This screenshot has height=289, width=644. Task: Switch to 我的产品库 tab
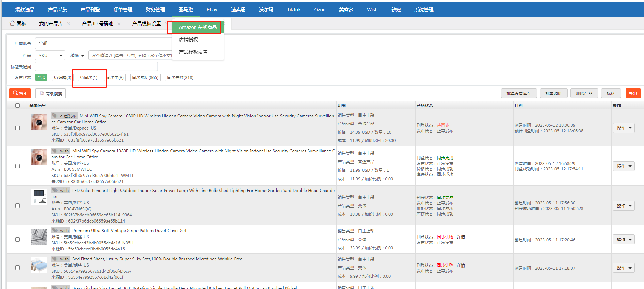[x=51, y=24]
